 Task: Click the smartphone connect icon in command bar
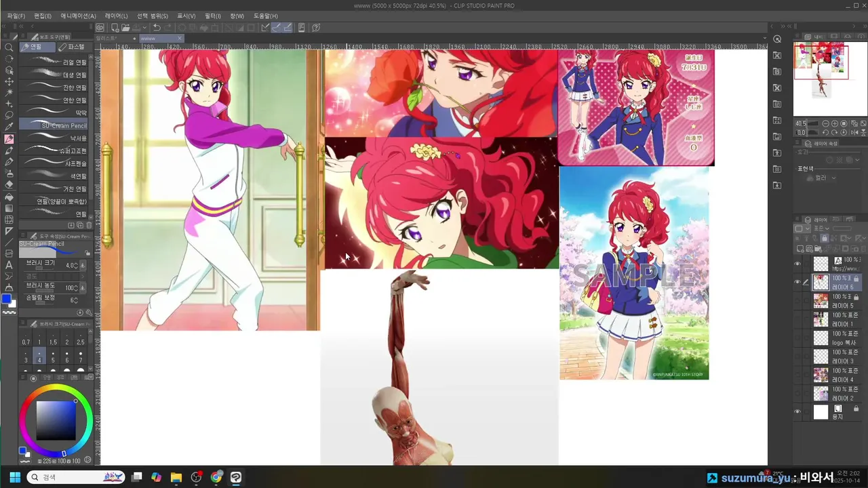tap(301, 28)
